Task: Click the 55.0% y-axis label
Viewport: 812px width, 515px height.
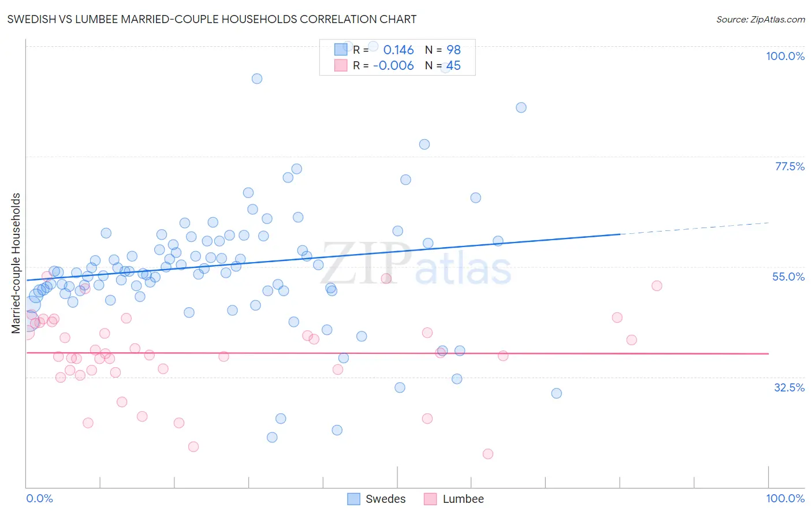Action: [x=788, y=277]
